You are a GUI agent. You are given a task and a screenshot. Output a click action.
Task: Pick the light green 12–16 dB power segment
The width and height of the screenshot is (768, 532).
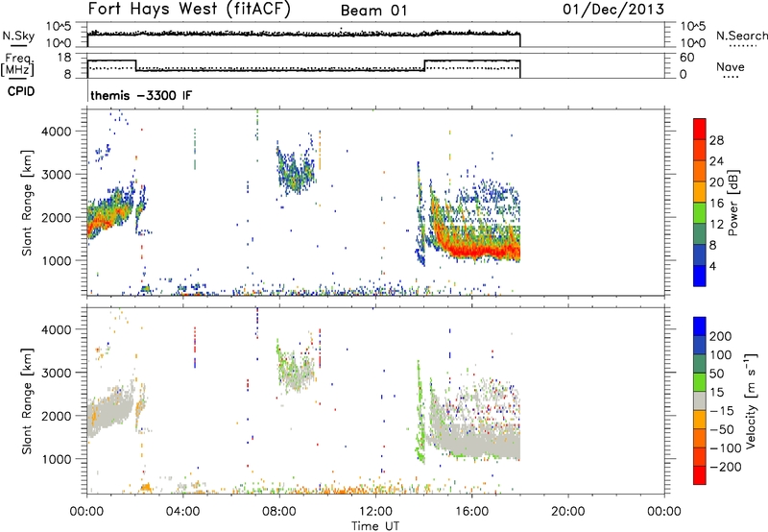point(700,213)
